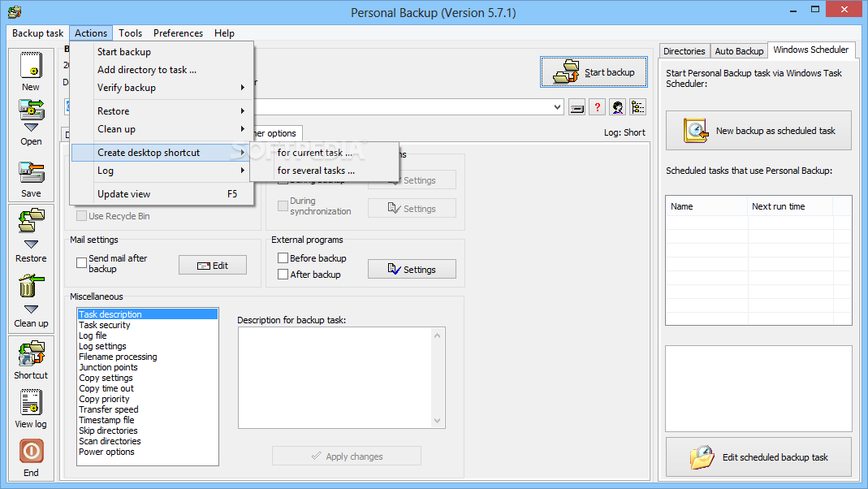Click External programs Settings button
This screenshot has width=868, height=489.
coord(412,269)
